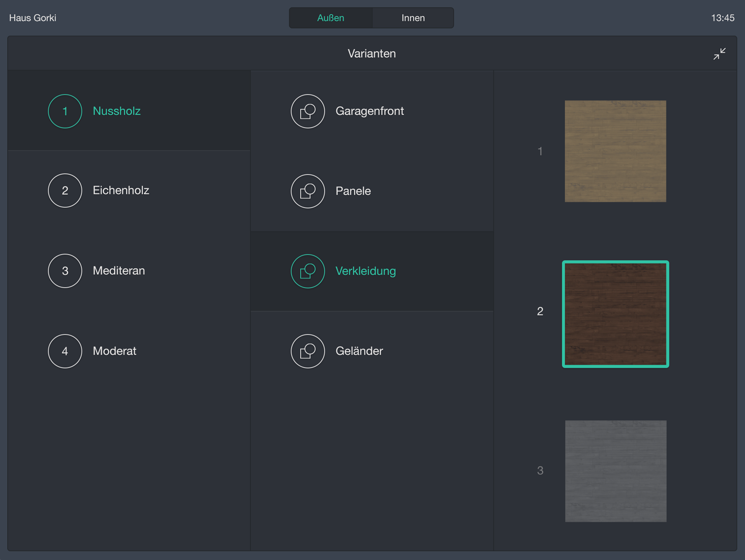Switch to the Außen tab
The image size is (745, 560).
(331, 18)
